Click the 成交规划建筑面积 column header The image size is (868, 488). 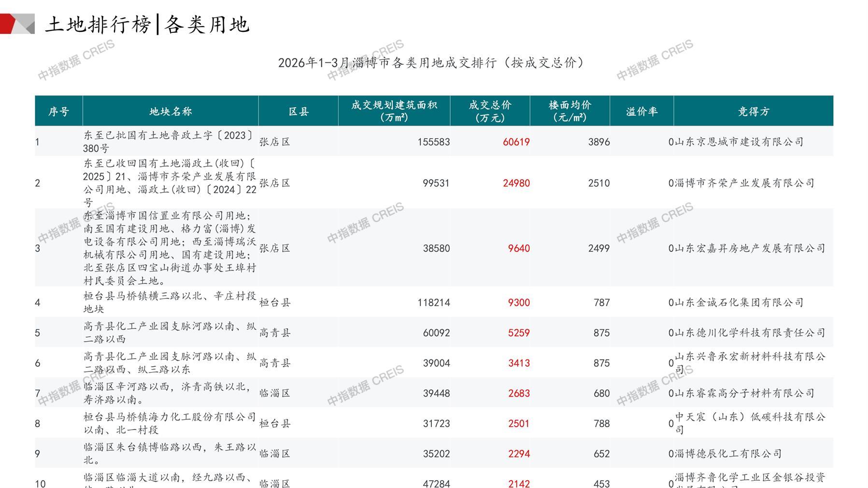pos(394,111)
